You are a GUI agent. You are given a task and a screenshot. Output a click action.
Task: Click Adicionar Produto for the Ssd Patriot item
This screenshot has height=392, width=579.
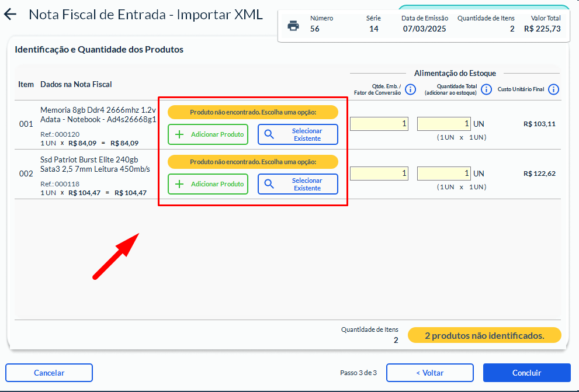point(208,184)
